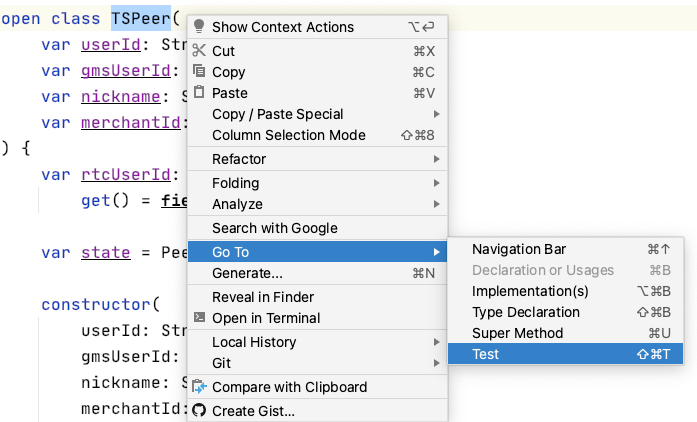Click the GitHub icon beside Create Gist

(199, 411)
